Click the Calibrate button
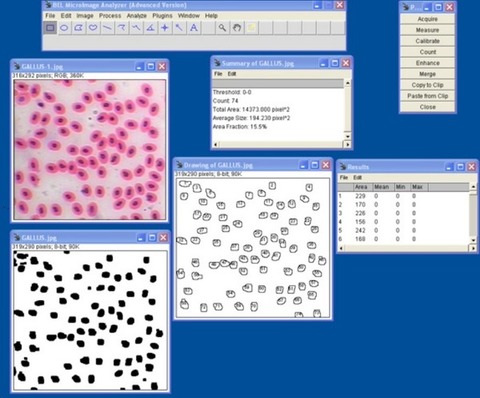480x398 pixels. (x=427, y=41)
